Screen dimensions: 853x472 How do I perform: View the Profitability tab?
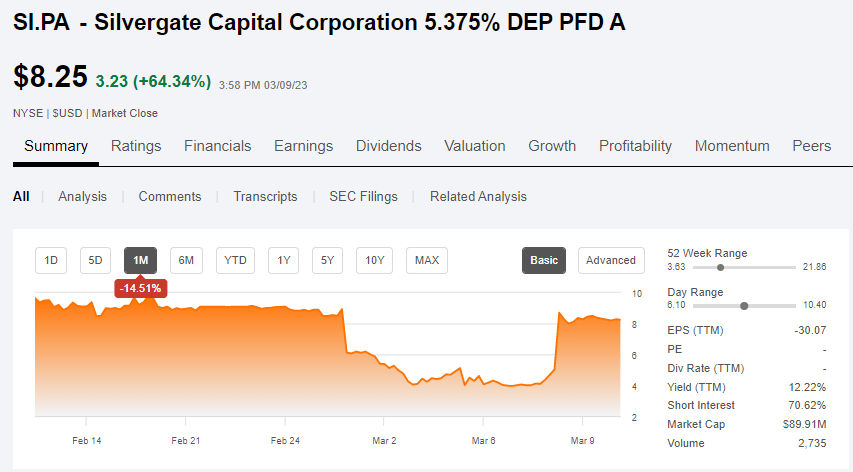click(635, 146)
